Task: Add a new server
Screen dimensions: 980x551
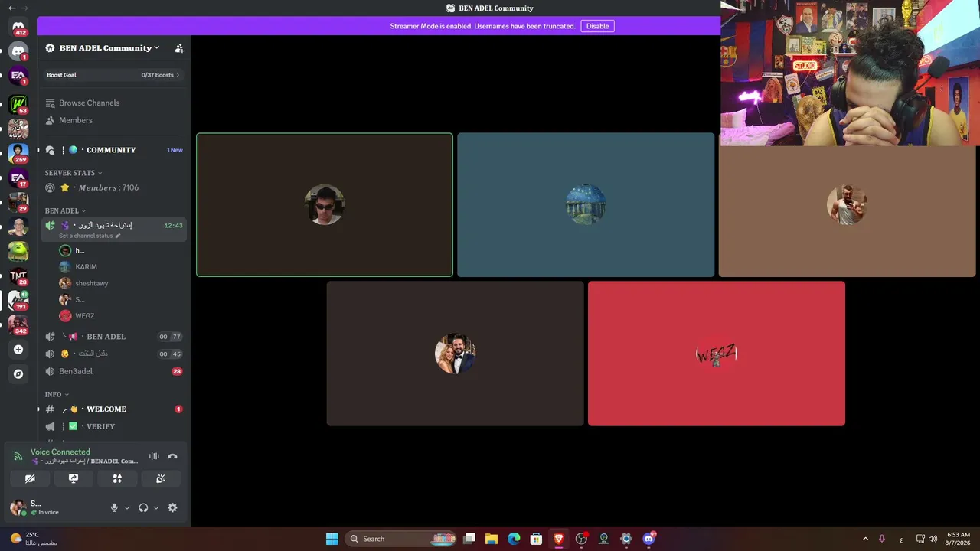Action: [18, 350]
